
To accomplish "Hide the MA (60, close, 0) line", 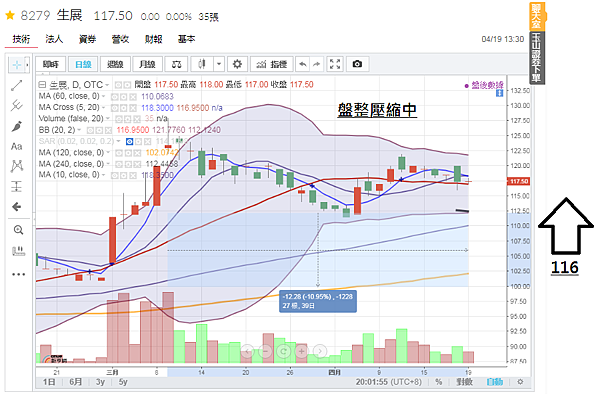I will [114, 97].
